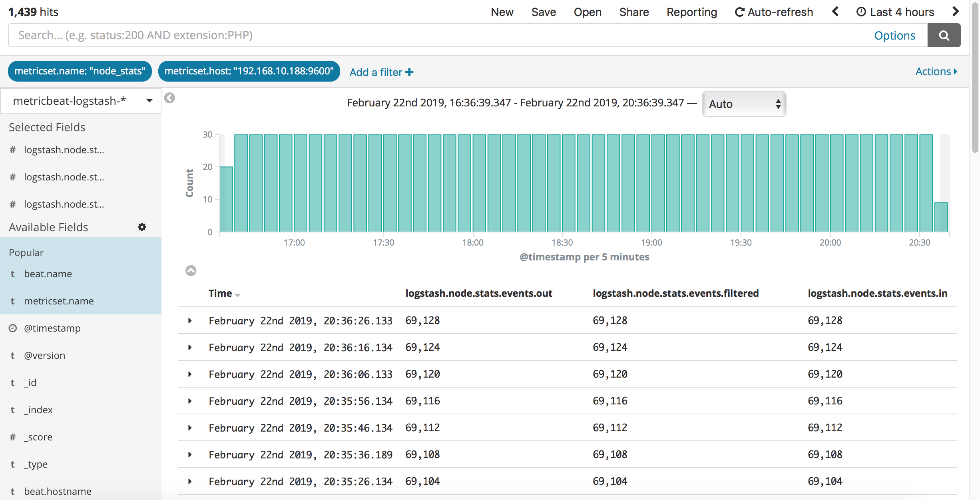The width and height of the screenshot is (980, 500).
Task: Open the Share menu
Action: 634,12
